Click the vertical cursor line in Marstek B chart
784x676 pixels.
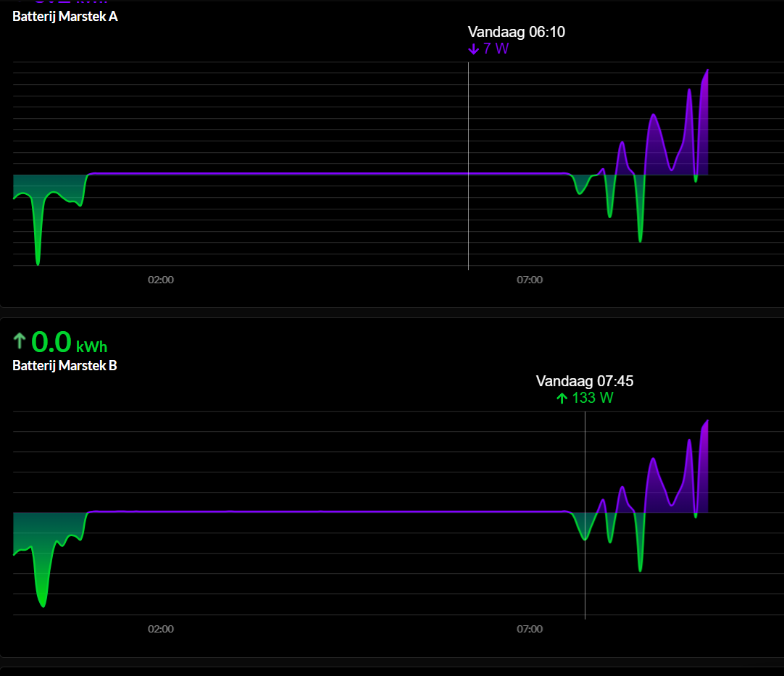585,515
